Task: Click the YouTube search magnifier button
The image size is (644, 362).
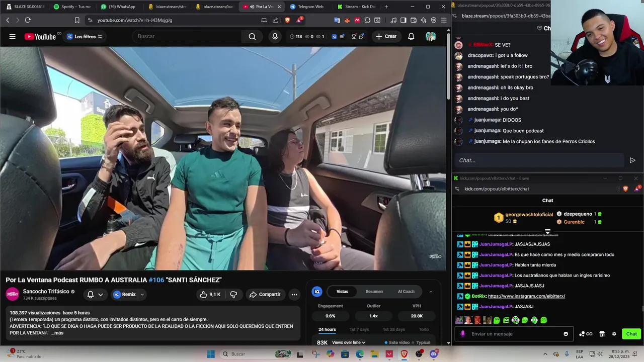Action: point(252,36)
